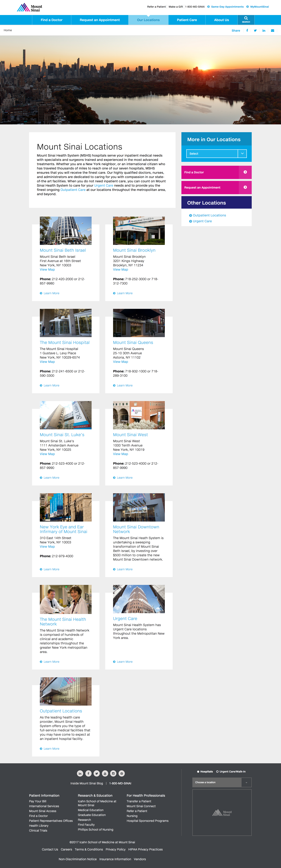This screenshot has height=868, width=281.
Task: Share this page on LinkedIn in the top bar
Action: (264, 30)
